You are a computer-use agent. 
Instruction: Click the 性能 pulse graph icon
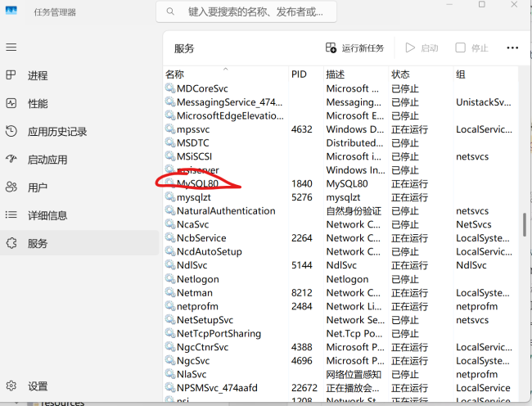tap(11, 103)
